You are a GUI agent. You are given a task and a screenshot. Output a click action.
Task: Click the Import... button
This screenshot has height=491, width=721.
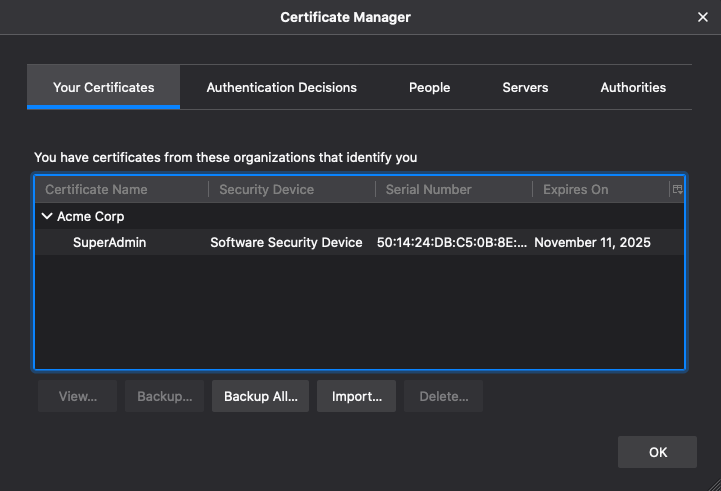pyautogui.click(x=357, y=396)
